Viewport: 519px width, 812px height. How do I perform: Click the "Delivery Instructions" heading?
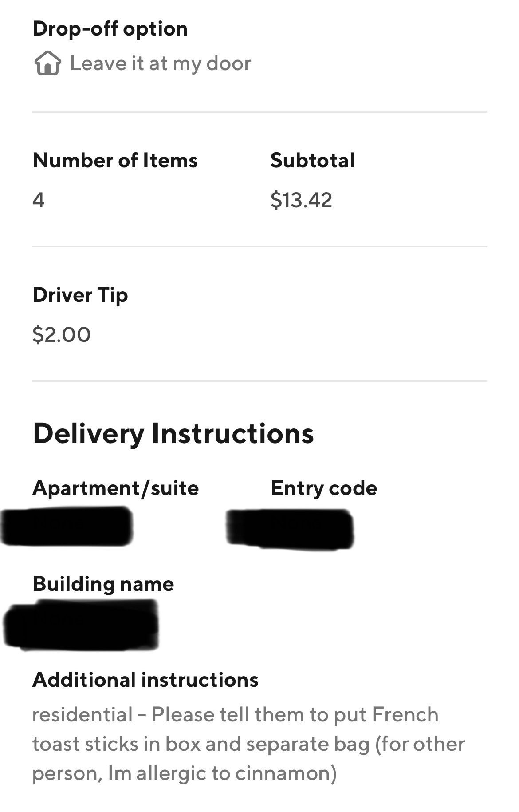(173, 433)
